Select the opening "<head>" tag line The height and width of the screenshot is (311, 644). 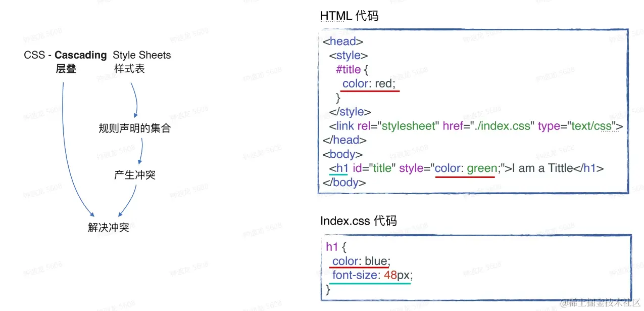pos(343,41)
